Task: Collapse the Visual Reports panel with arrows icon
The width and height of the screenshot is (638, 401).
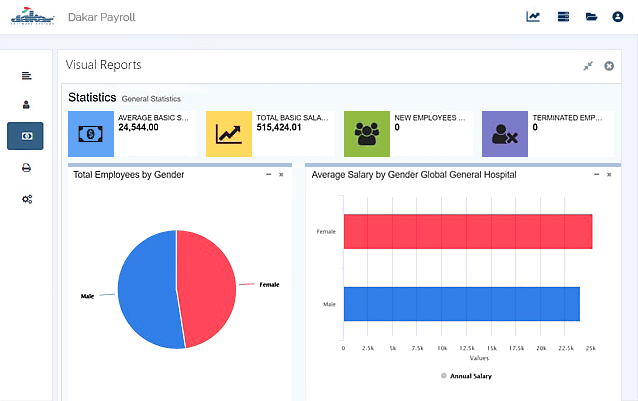Action: click(588, 66)
